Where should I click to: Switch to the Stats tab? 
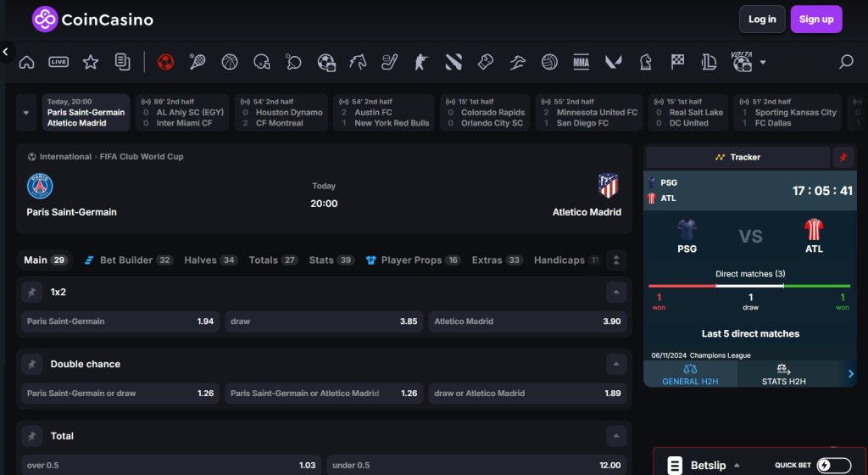pyautogui.click(x=331, y=260)
